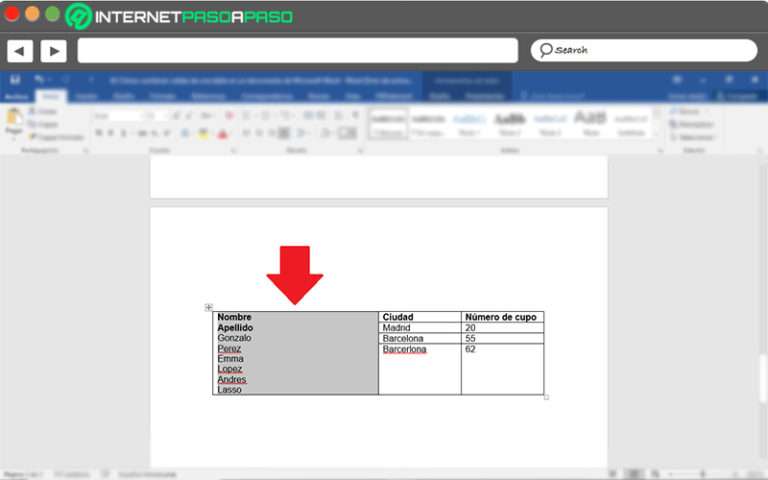Viewport: 768px width, 480px height.
Task: Pick the text highlight color
Action: pos(204,133)
